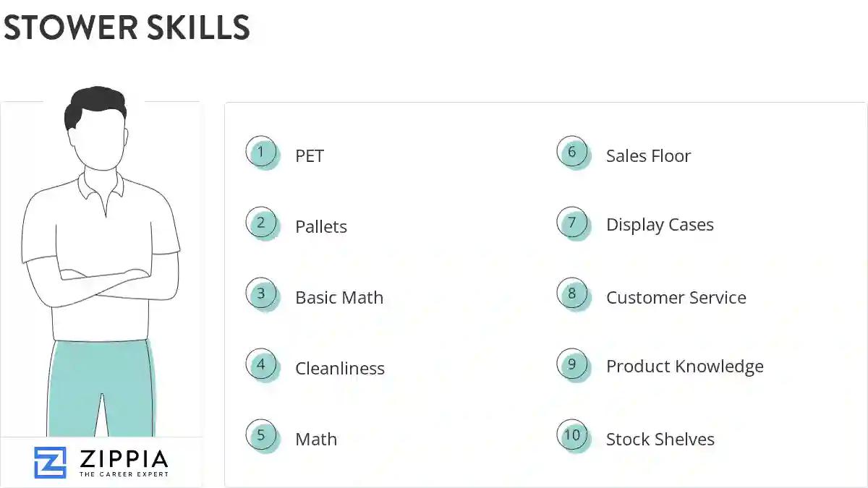The height and width of the screenshot is (488, 868).
Task: Click the Basic Math skill label
Action: click(339, 298)
